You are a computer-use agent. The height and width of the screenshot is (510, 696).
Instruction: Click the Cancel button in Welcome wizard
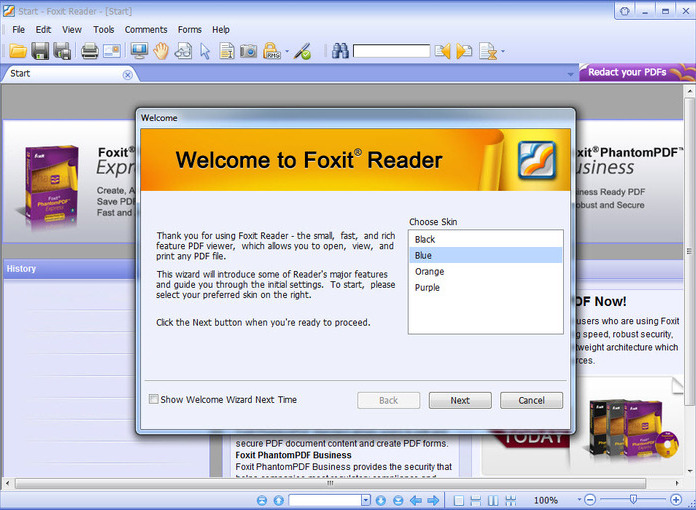click(531, 400)
